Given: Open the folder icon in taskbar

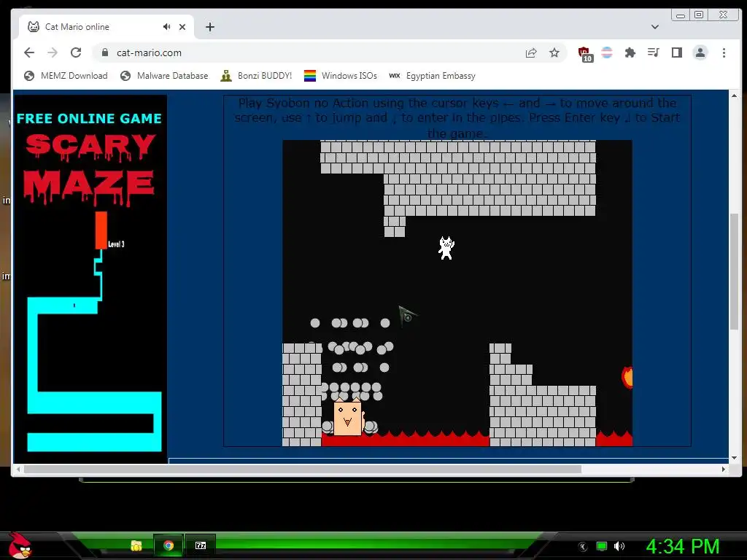Looking at the screenshot, I should click(x=136, y=545).
